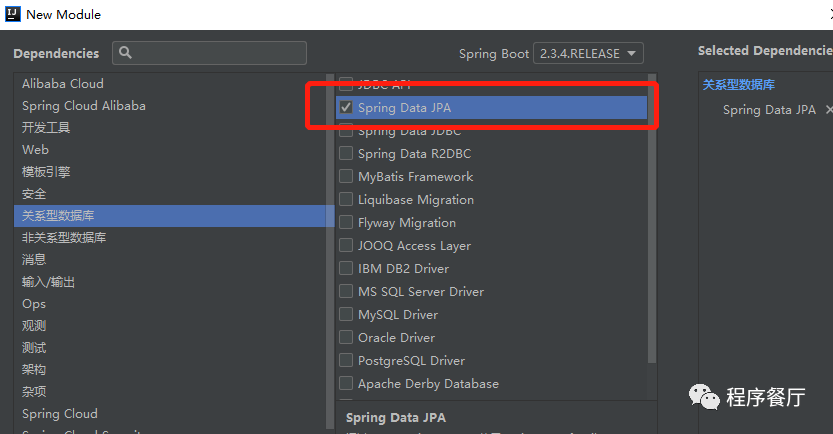The image size is (833, 434).
Task: Tick the IBM DB2 Driver checkbox
Action: [346, 268]
